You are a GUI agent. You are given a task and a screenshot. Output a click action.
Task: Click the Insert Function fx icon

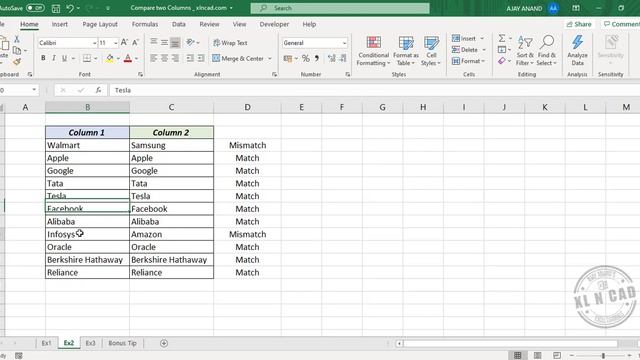[x=98, y=90]
